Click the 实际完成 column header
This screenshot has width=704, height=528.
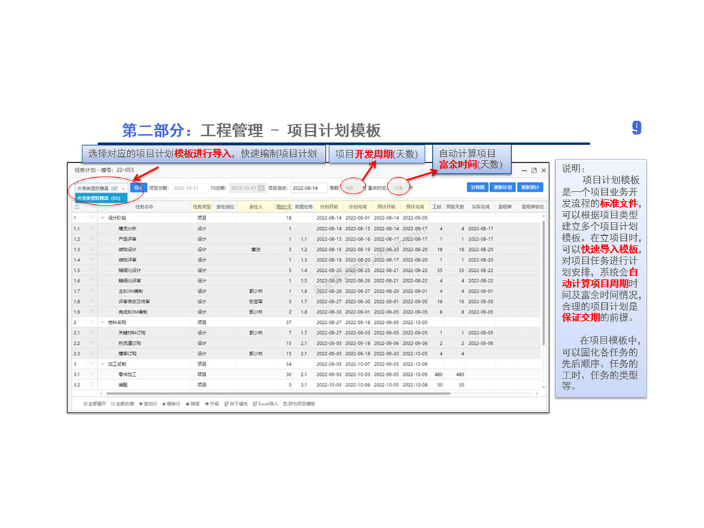tap(480, 207)
